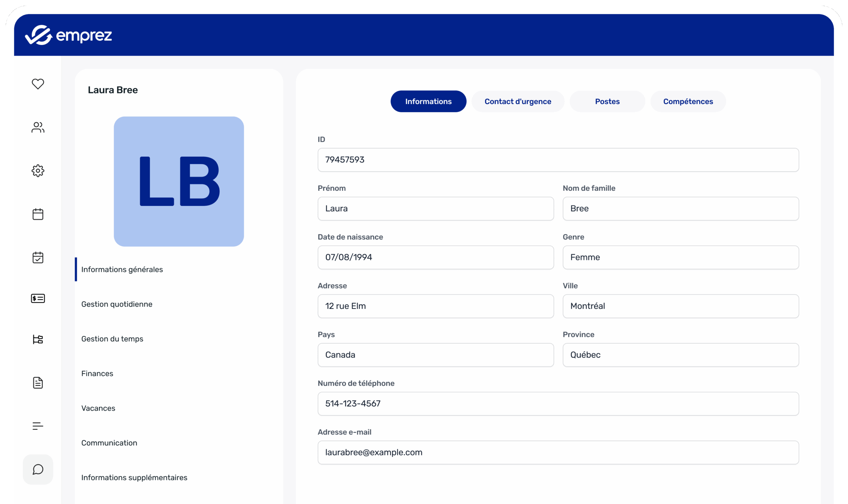
Task: Open the chat bubble icon
Action: coord(38,469)
